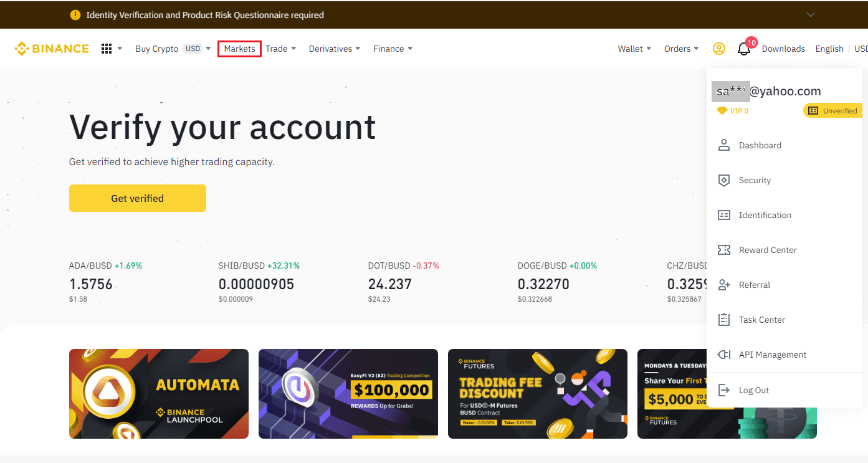
Task: Click the ADA price 1.5756
Action: click(x=91, y=284)
